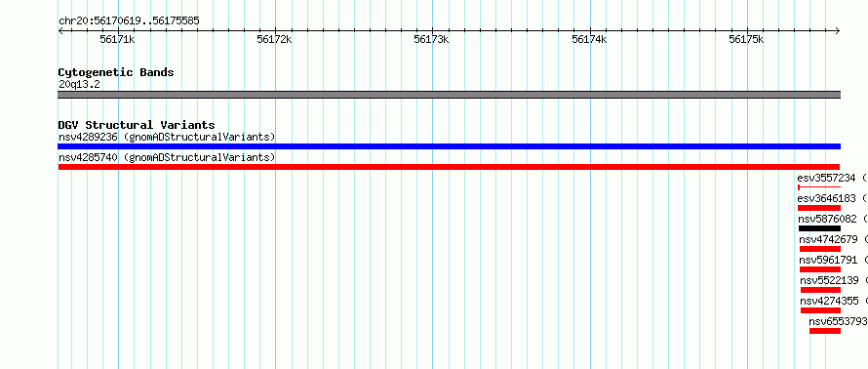Open the esv3646183 variant label
Screen dimensions: 868x369
click(832, 198)
